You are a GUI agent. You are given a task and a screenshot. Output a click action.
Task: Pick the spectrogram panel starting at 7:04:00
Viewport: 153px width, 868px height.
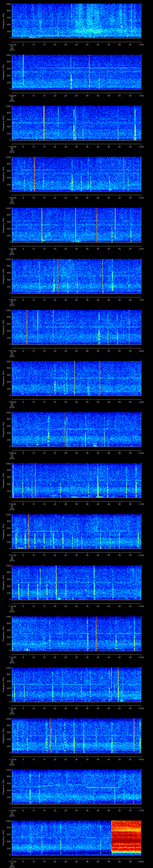pyautogui.click(x=77, y=174)
